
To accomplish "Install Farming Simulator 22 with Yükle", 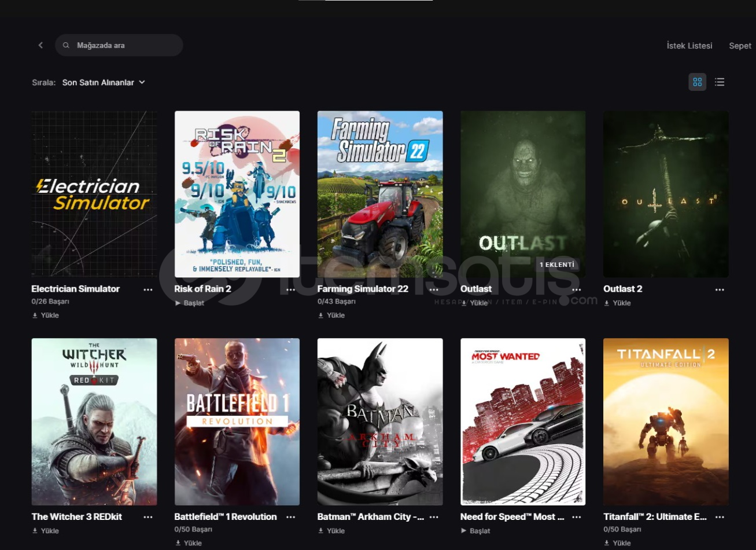I will (331, 316).
